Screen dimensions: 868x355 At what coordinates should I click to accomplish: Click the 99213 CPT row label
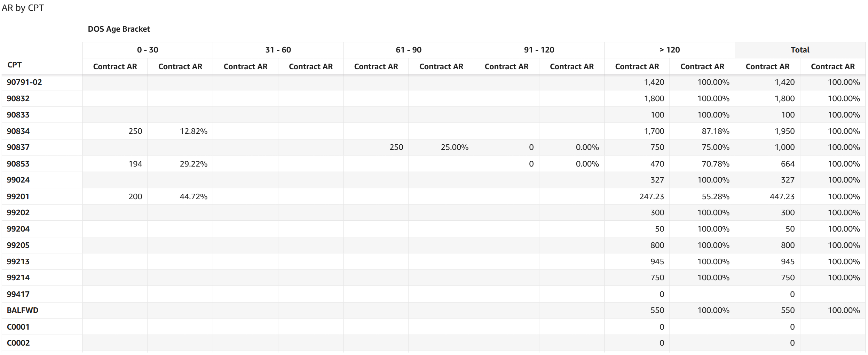click(18, 261)
